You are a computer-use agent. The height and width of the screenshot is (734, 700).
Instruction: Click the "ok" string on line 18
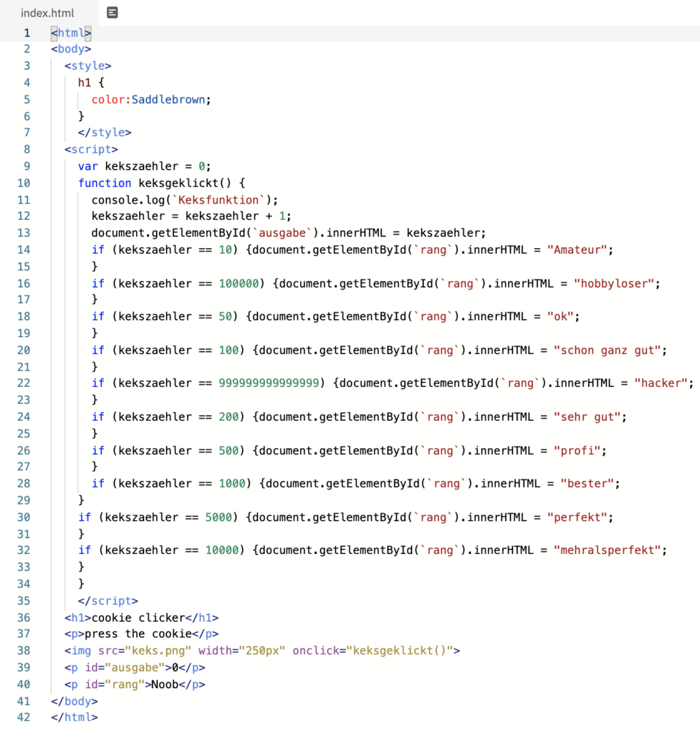(560, 316)
